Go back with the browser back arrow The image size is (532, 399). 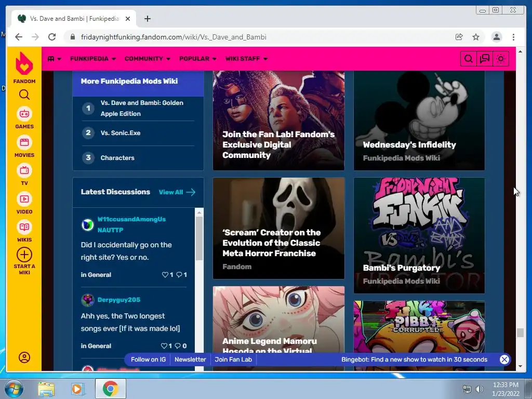pos(19,37)
